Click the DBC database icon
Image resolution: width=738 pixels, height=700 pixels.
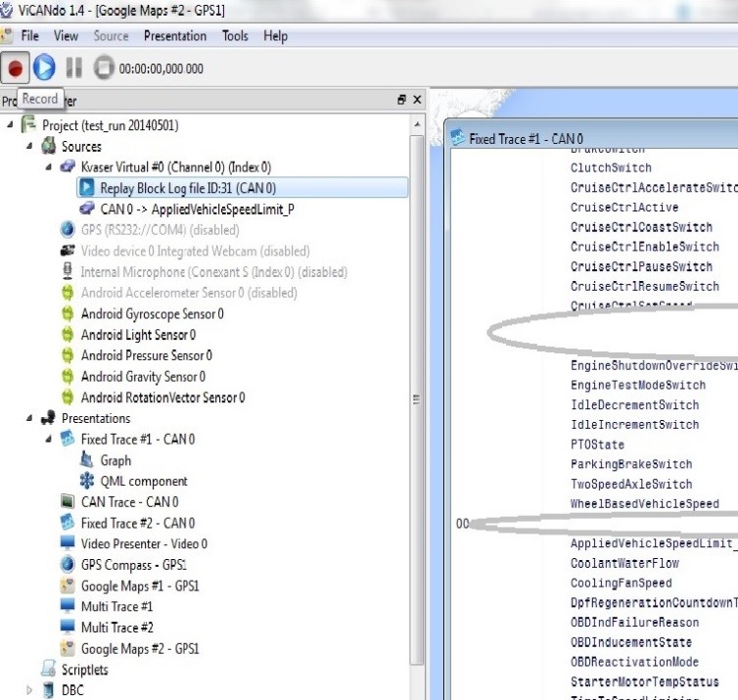click(48, 689)
